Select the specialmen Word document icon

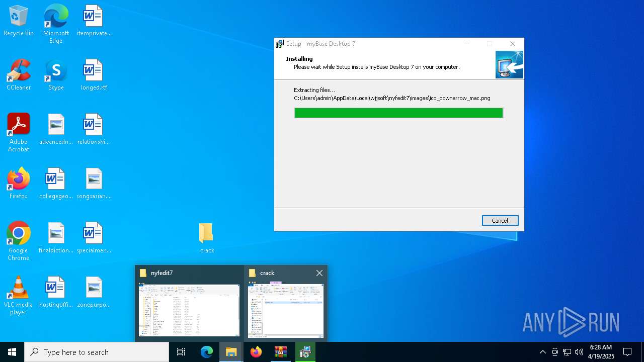tap(94, 238)
